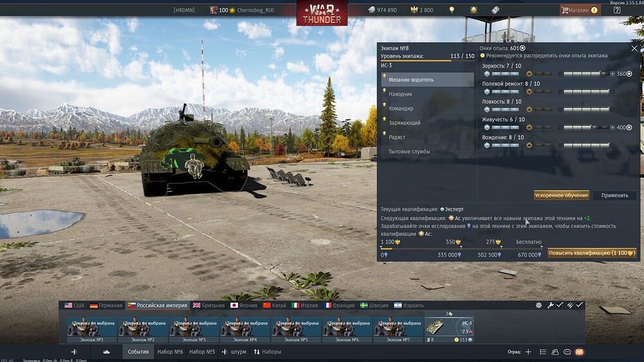This screenshot has width=644, height=362.
Task: Click the War Thunder logo
Action: [x=322, y=13]
